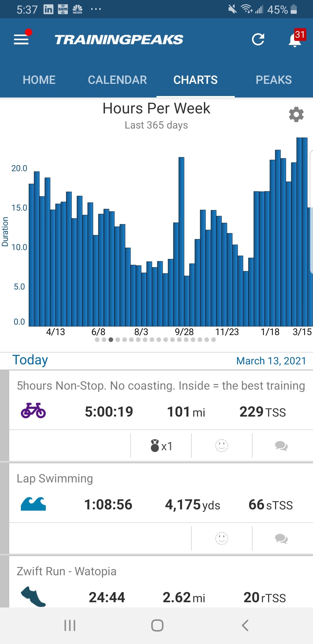313x644 pixels.
Task: Tap the refresh sync icon
Action: point(258,39)
